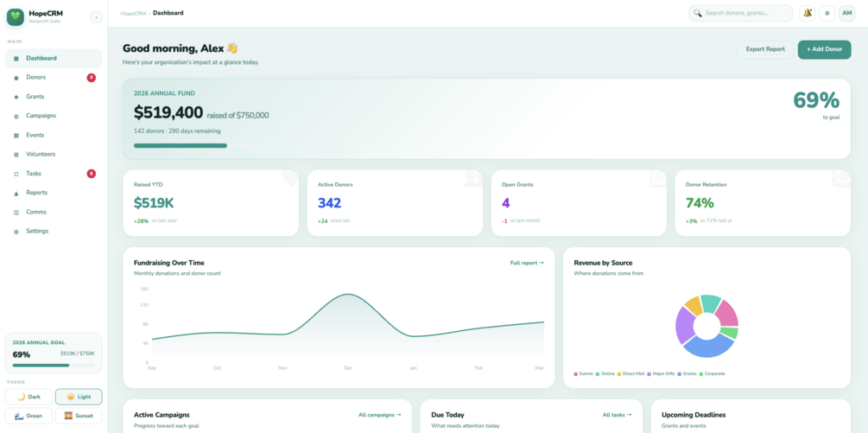The width and height of the screenshot is (868, 433).
Task: Click the Grants diamond sidebar icon
Action: click(x=16, y=97)
